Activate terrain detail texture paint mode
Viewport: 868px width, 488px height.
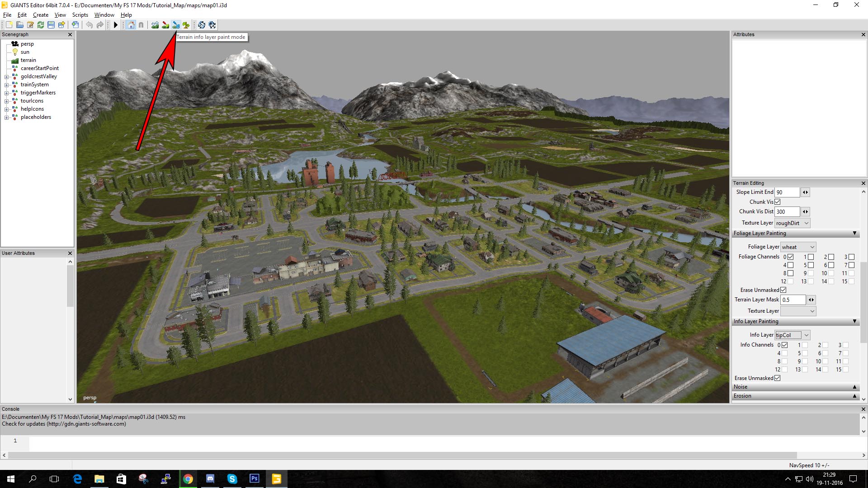[x=165, y=25]
